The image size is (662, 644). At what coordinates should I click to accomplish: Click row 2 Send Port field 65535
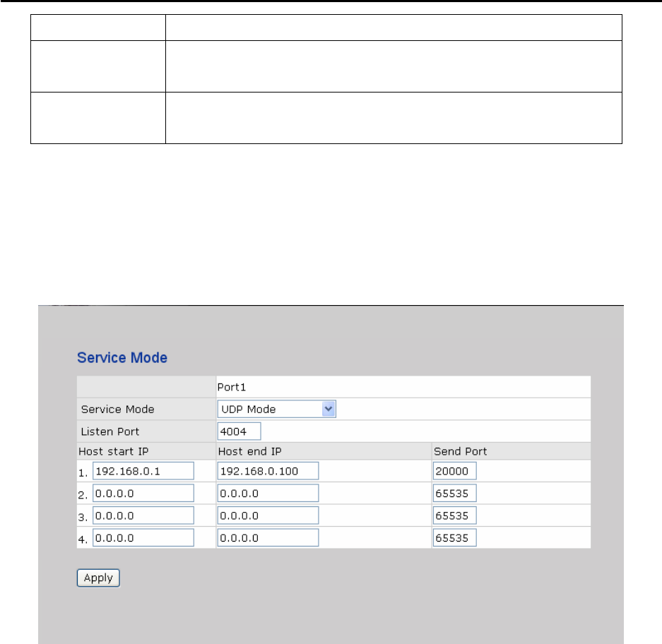(455, 494)
